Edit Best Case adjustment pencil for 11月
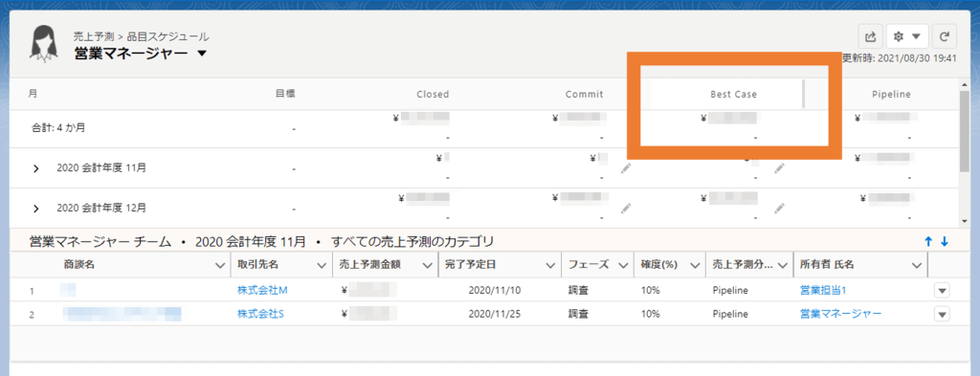 coord(778,168)
